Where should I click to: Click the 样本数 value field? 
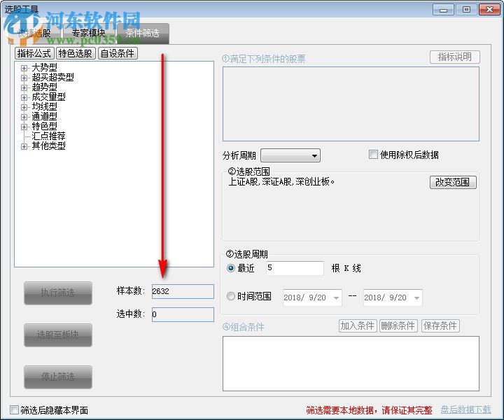(183, 291)
